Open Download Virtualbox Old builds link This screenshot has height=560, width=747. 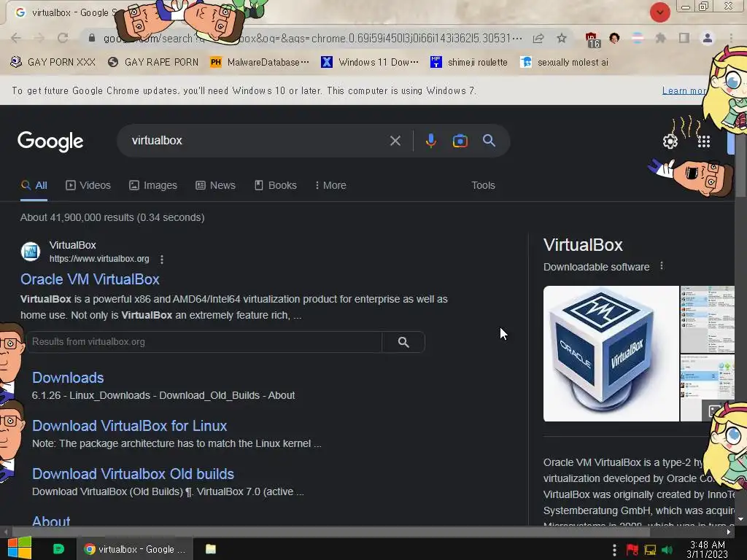tap(133, 474)
